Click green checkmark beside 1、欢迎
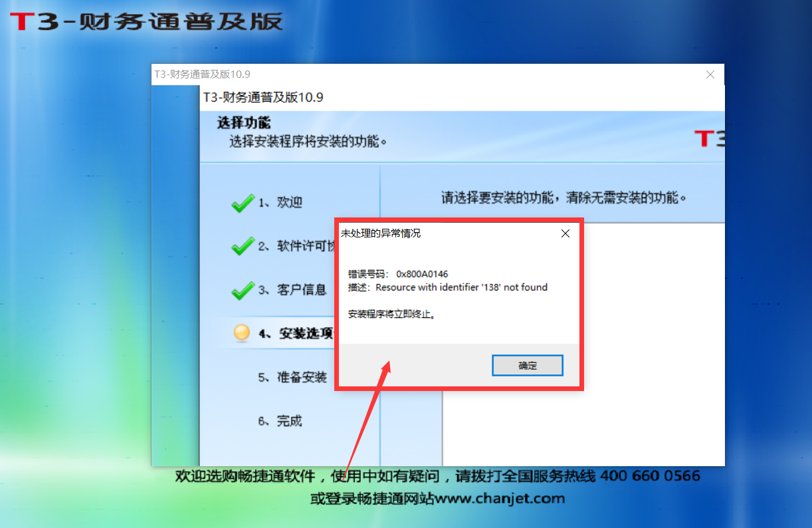 point(243,203)
